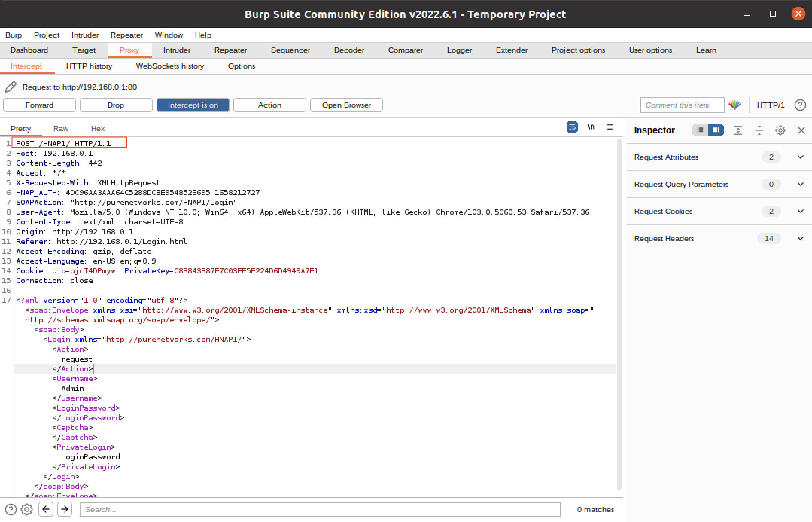Screen dimensions: 812x522
Task: Open the search settings gear icon
Action: [x=26, y=510]
